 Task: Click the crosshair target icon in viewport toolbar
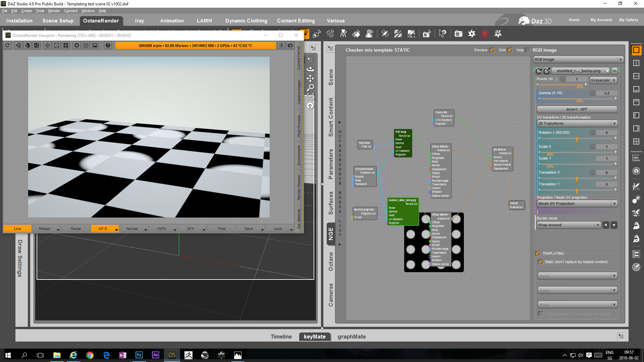tap(48, 45)
